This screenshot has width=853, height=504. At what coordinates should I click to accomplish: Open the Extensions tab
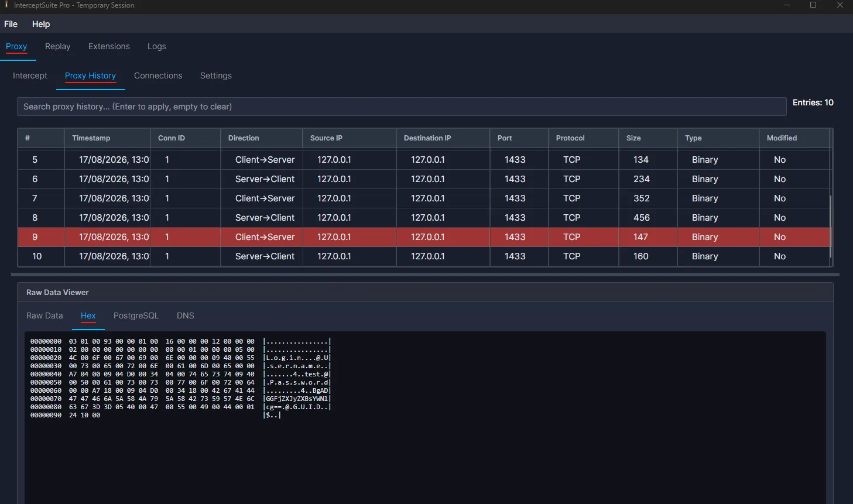coord(109,46)
